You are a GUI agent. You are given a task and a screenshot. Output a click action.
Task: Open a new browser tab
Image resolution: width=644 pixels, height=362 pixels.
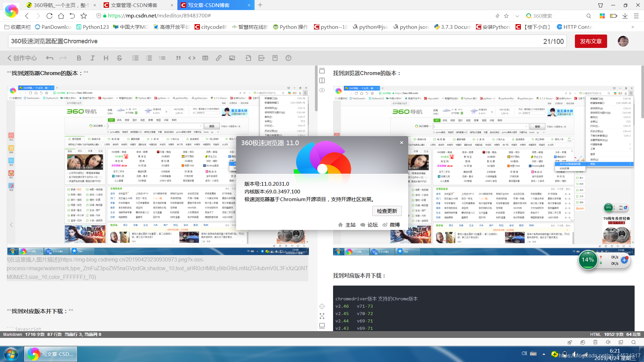click(x=260, y=5)
